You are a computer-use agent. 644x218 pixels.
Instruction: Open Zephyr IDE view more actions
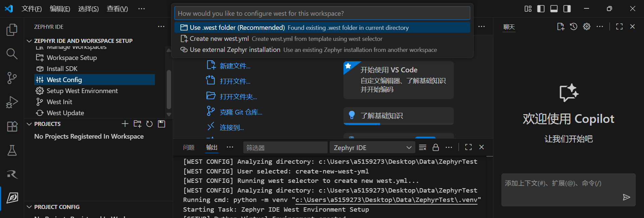[x=161, y=26]
